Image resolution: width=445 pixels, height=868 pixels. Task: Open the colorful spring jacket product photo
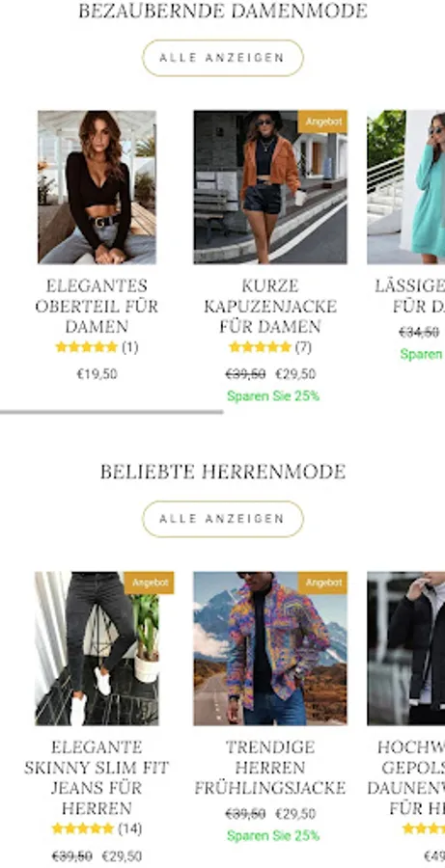pos(270,648)
